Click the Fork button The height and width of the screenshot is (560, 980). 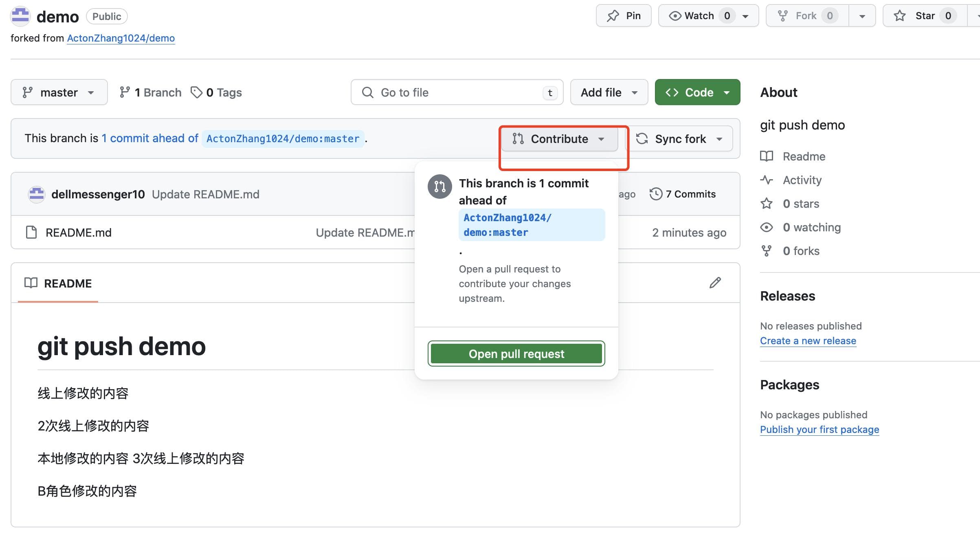click(807, 16)
